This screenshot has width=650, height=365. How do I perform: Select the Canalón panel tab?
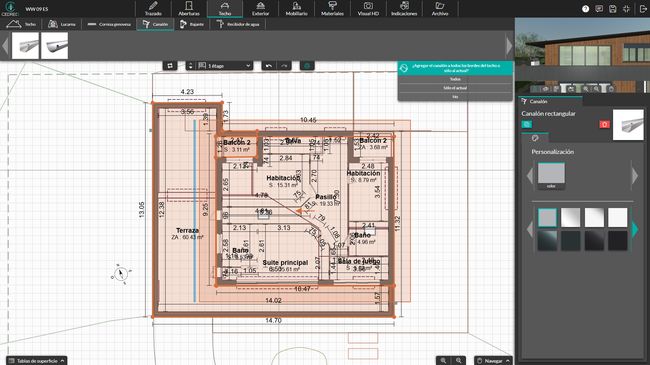tap(550, 101)
